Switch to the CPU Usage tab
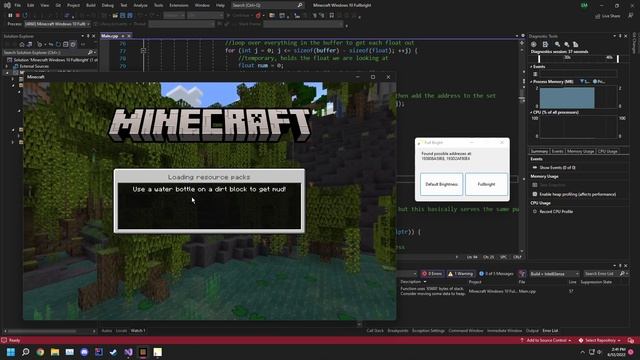 pyautogui.click(x=607, y=151)
